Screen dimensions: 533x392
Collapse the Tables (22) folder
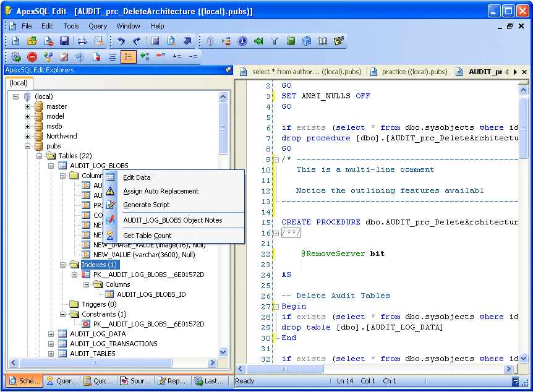click(40, 156)
